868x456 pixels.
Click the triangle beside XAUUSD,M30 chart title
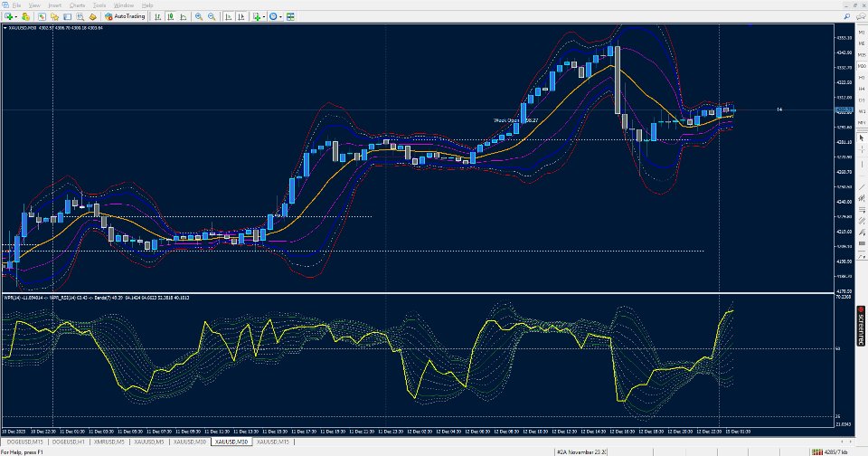coord(5,28)
